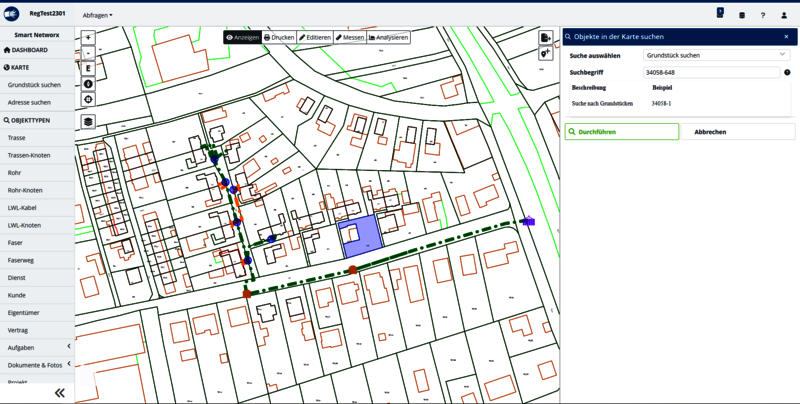Click the document export icon on map
800x404 pixels.
(x=545, y=38)
